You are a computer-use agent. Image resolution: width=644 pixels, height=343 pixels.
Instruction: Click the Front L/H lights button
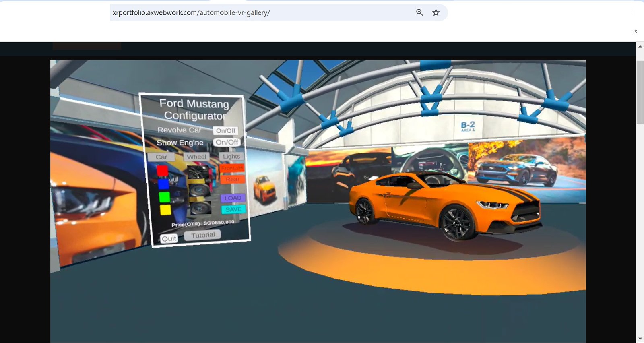232,167
